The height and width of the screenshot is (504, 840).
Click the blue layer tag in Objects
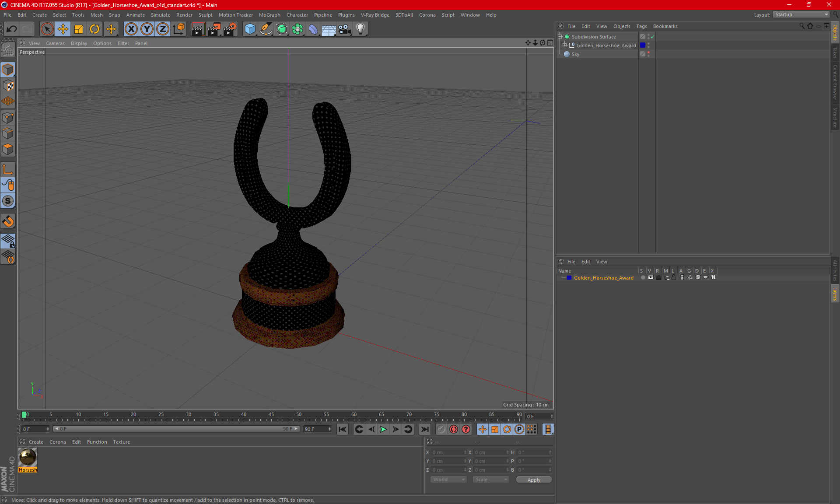pos(643,45)
